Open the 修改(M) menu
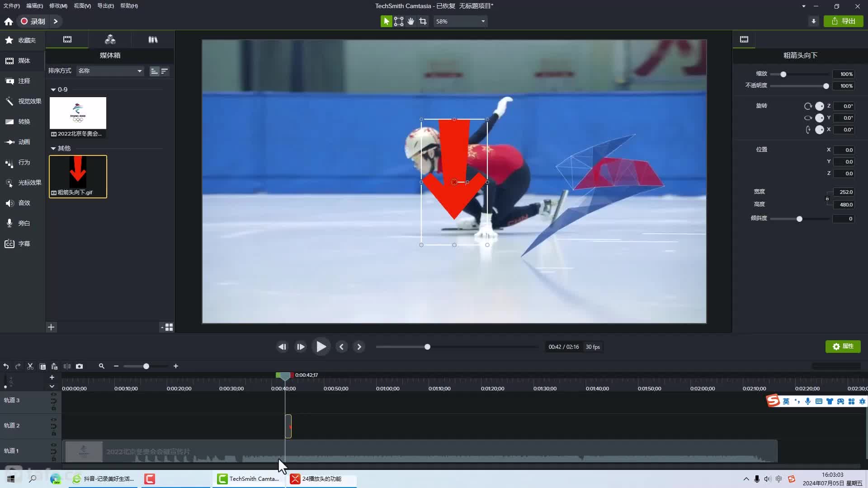This screenshot has height=488, width=868. (58, 6)
